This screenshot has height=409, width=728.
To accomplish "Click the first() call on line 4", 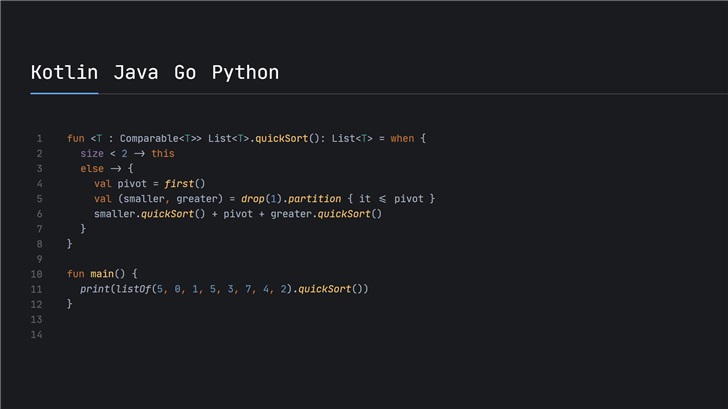I will click(x=184, y=184).
